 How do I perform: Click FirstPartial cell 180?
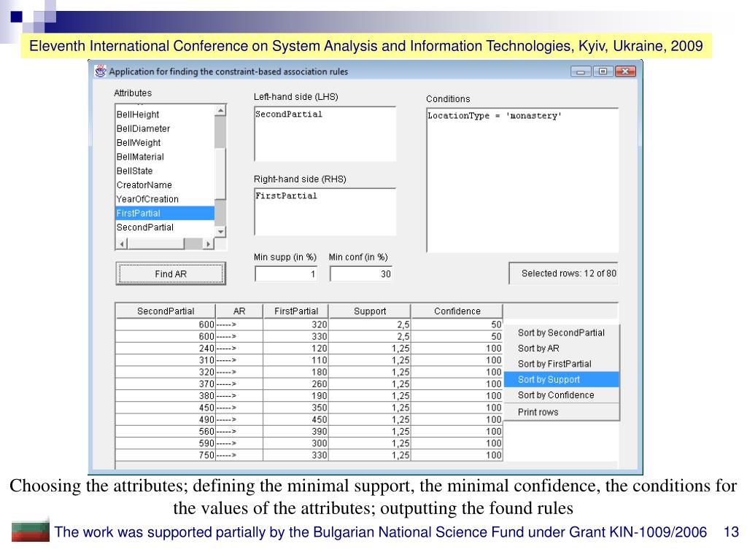pyautogui.click(x=296, y=372)
